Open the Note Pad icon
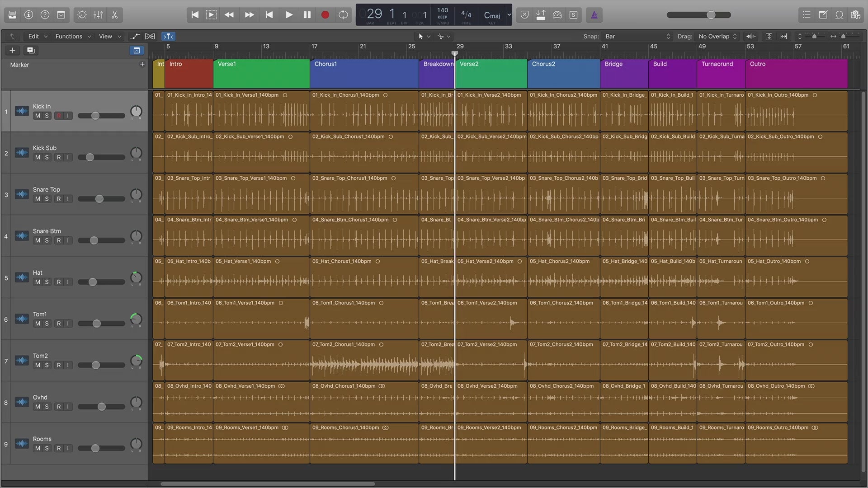The image size is (868, 488). [x=823, y=15]
